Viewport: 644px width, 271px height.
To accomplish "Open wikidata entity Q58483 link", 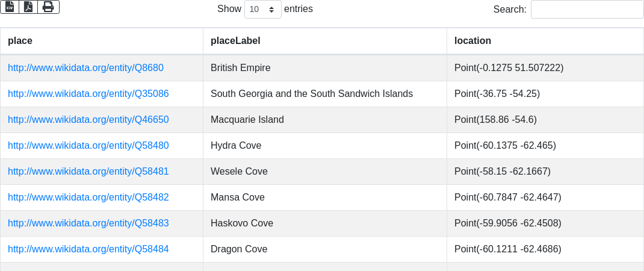I will coord(88,223).
